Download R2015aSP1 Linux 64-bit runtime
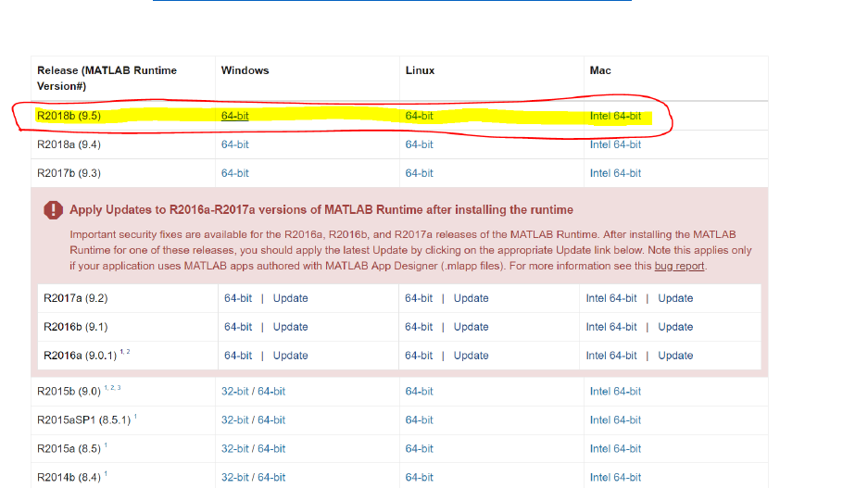This screenshot has width=868, height=488. pyautogui.click(x=419, y=420)
